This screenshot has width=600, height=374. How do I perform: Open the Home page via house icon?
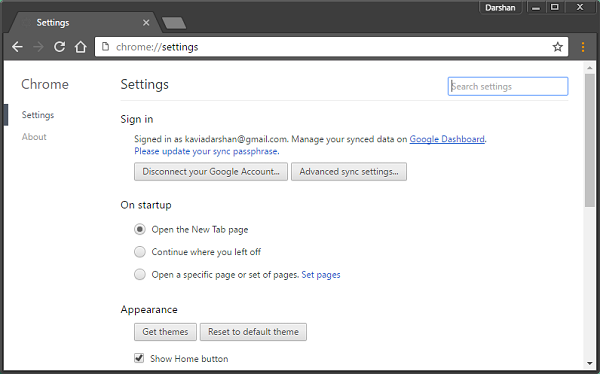[80, 47]
